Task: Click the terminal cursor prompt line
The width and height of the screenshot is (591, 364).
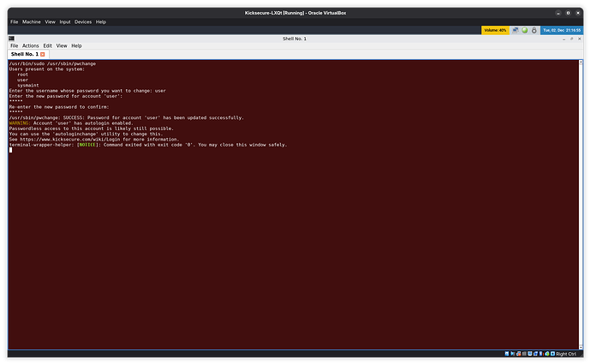Action: [11, 150]
